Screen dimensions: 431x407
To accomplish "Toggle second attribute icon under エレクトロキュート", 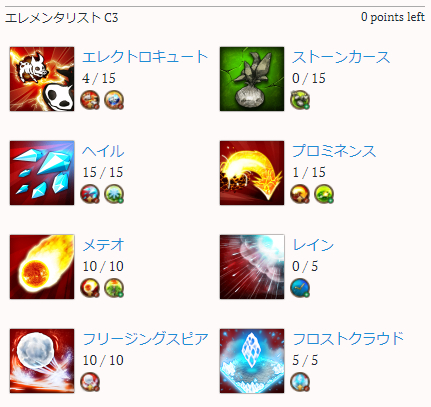I will click(x=114, y=100).
